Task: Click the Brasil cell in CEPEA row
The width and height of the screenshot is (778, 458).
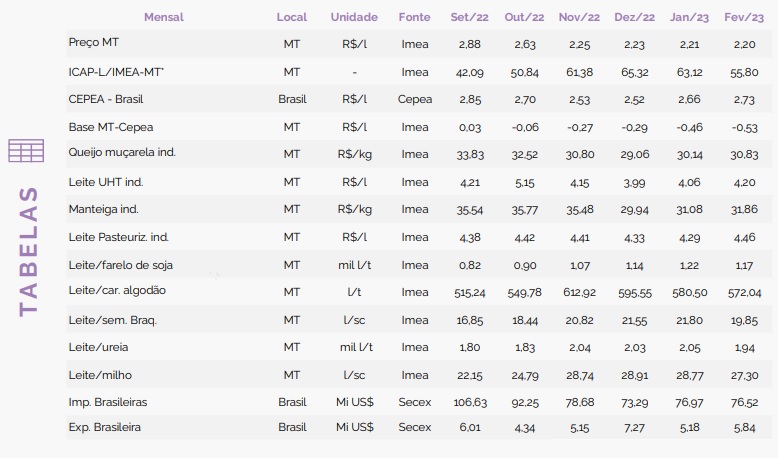Action: coord(292,99)
